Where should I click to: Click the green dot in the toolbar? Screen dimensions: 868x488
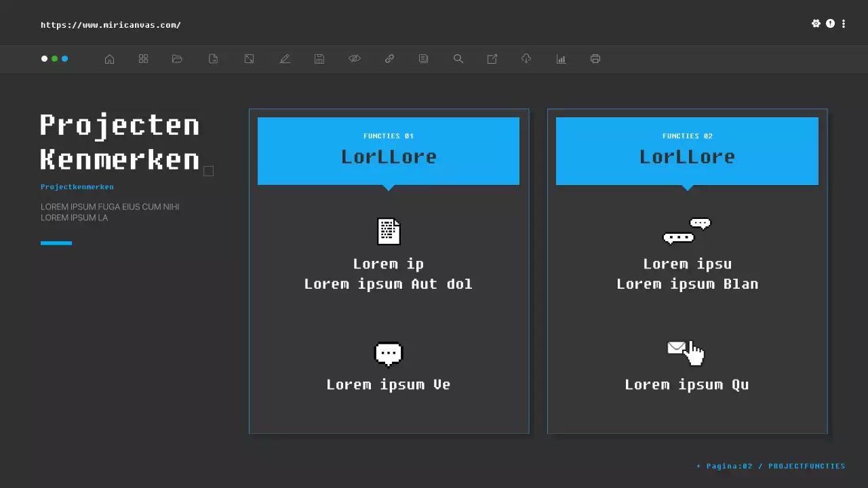click(55, 59)
